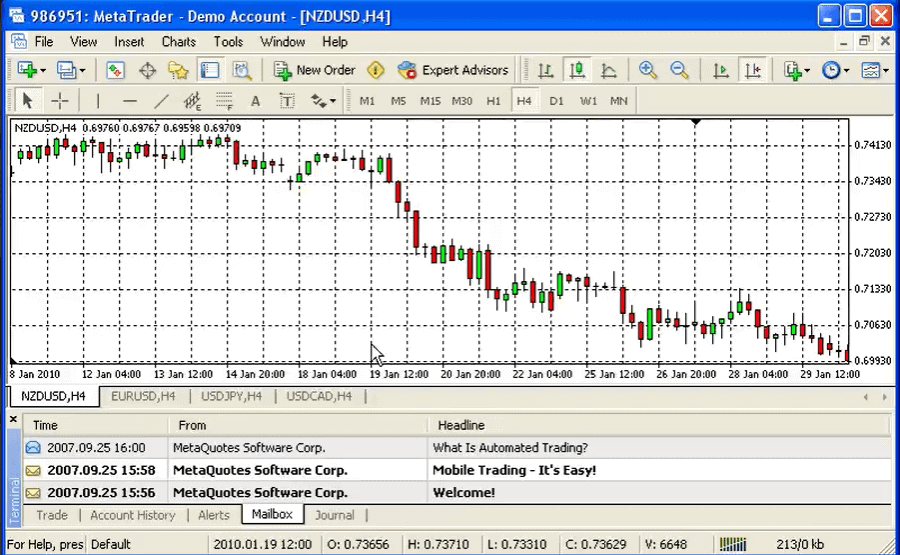Zoom out on the chart
This screenshot has width=900, height=555.
tap(679, 70)
